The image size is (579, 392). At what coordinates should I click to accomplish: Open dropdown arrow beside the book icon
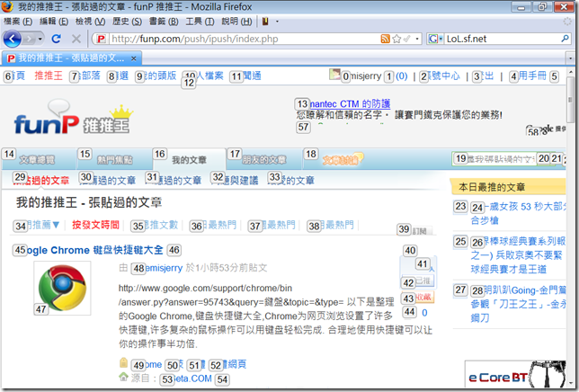point(277,22)
